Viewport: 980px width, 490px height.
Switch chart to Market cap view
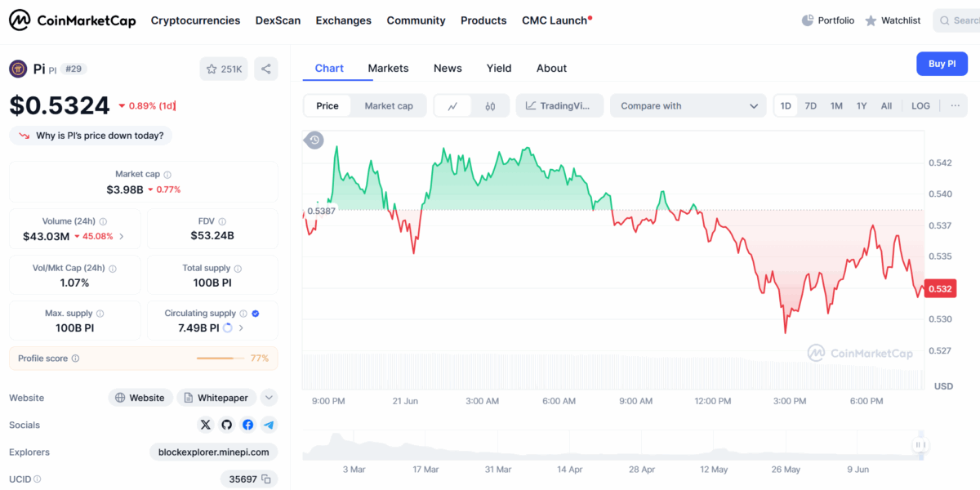[x=389, y=105]
